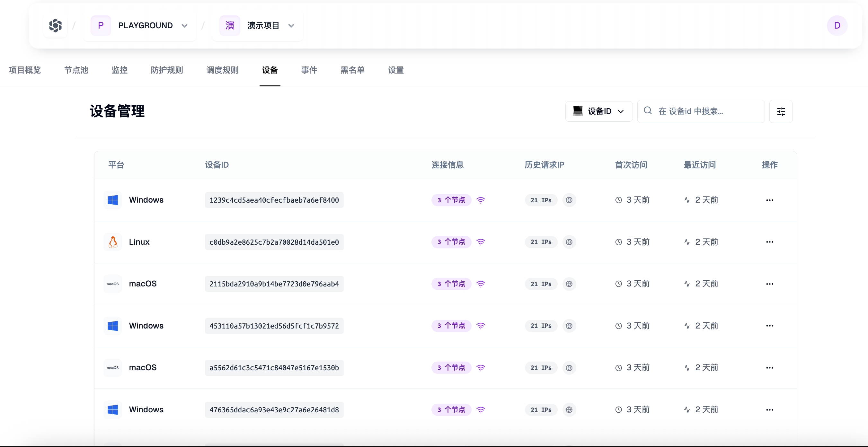The height and width of the screenshot is (447, 868).
Task: Click the 最近访问 column header
Action: (700, 165)
